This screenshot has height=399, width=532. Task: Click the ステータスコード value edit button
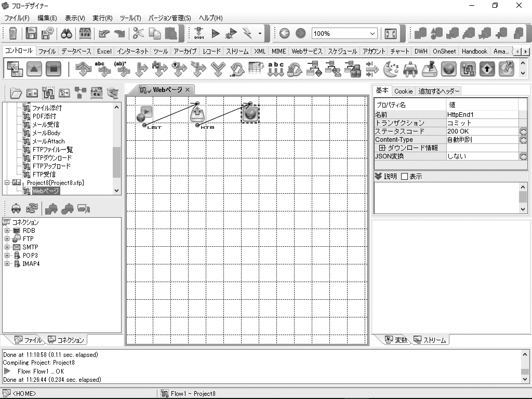coord(523,131)
